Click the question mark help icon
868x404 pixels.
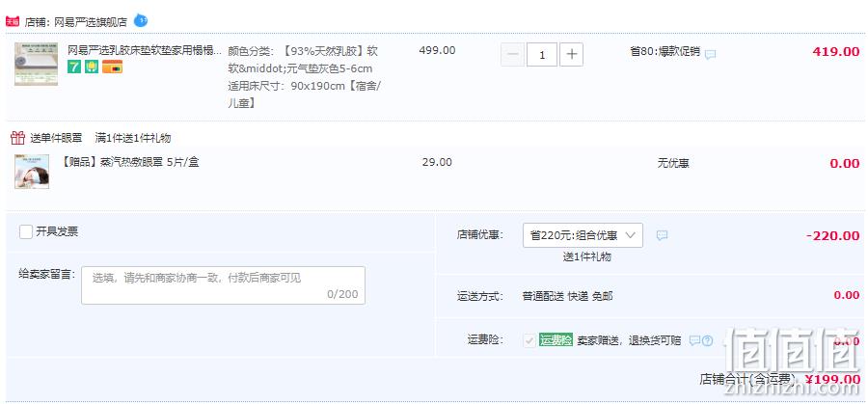(708, 340)
